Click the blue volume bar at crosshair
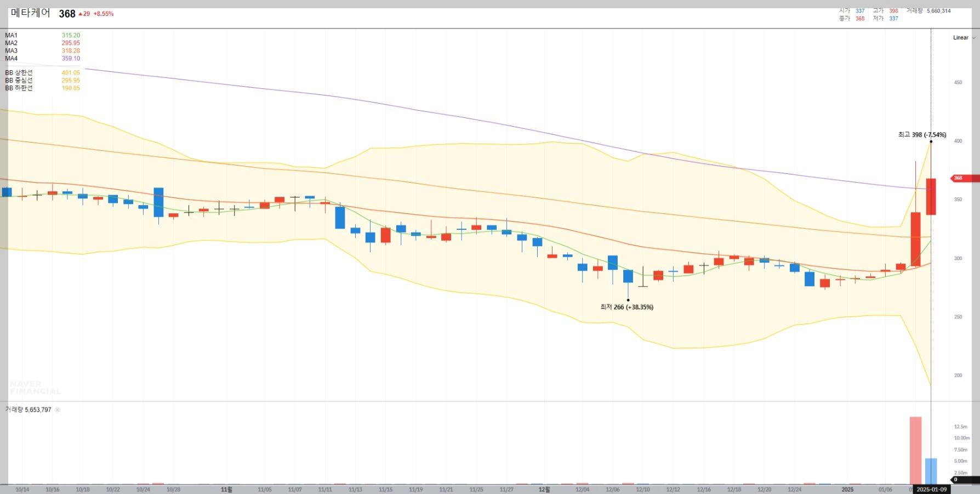The width and height of the screenshot is (980, 494). pos(931,472)
